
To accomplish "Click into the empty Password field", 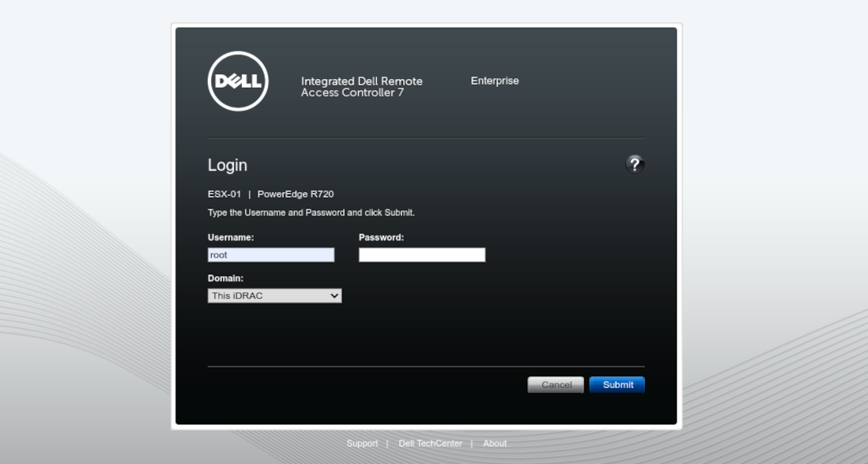I will click(421, 255).
